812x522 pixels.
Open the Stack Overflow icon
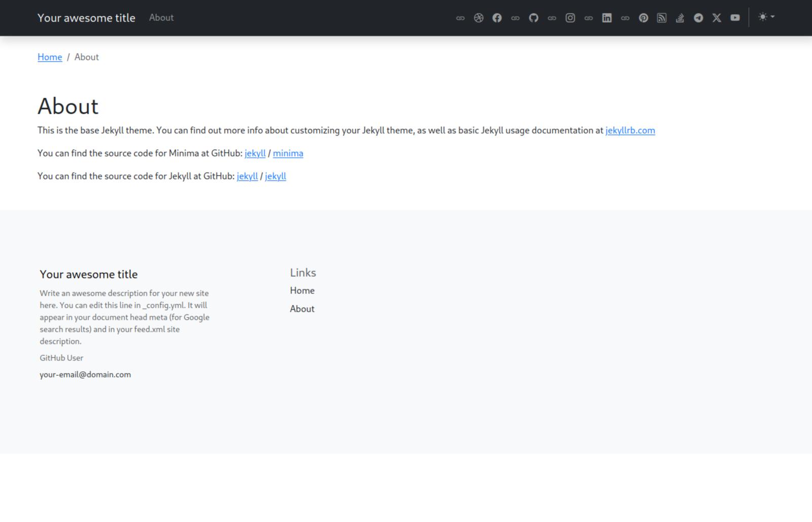coord(680,18)
